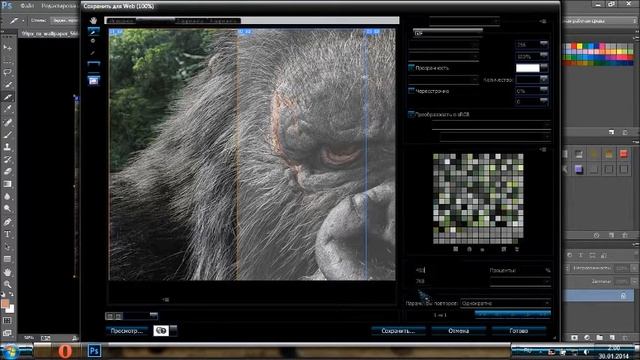Select the Path Selection tool
The width and height of the screenshot is (640, 360).
[7, 247]
